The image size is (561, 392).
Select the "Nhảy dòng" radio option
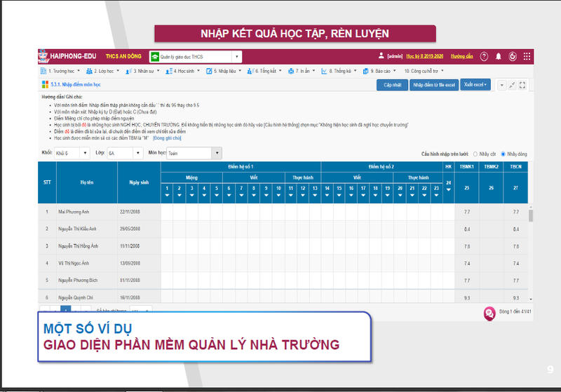click(503, 154)
